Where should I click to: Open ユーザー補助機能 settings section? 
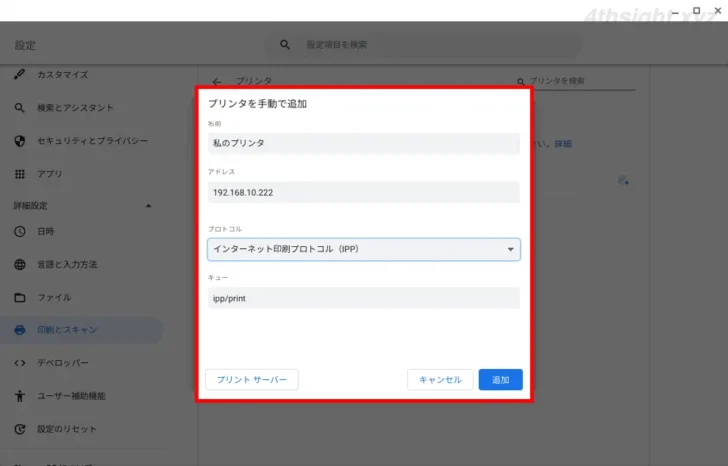tap(72, 396)
